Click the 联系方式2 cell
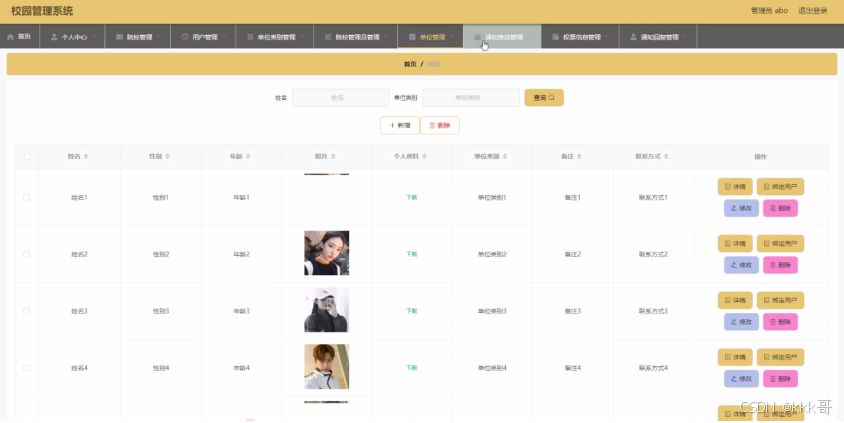 click(653, 254)
